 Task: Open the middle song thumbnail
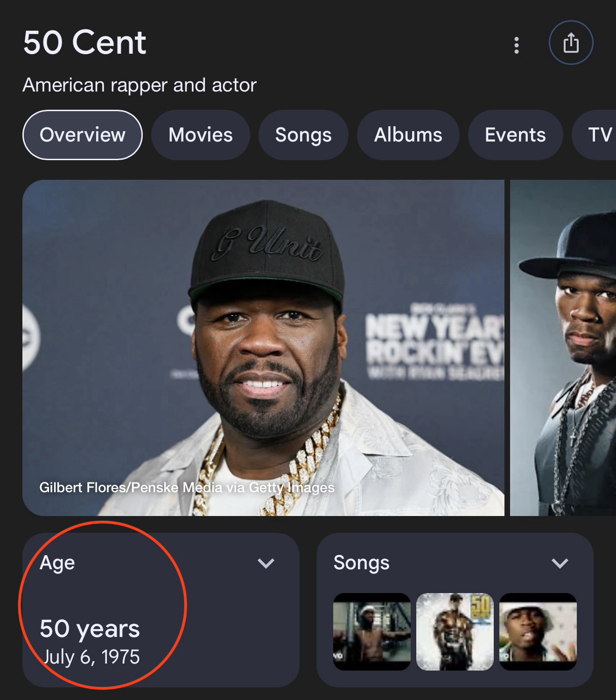tap(455, 631)
